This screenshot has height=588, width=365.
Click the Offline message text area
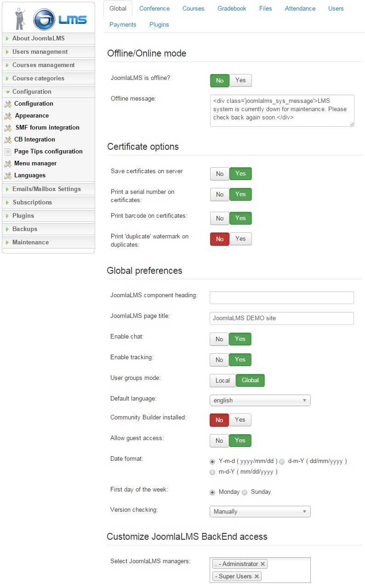[x=282, y=111]
